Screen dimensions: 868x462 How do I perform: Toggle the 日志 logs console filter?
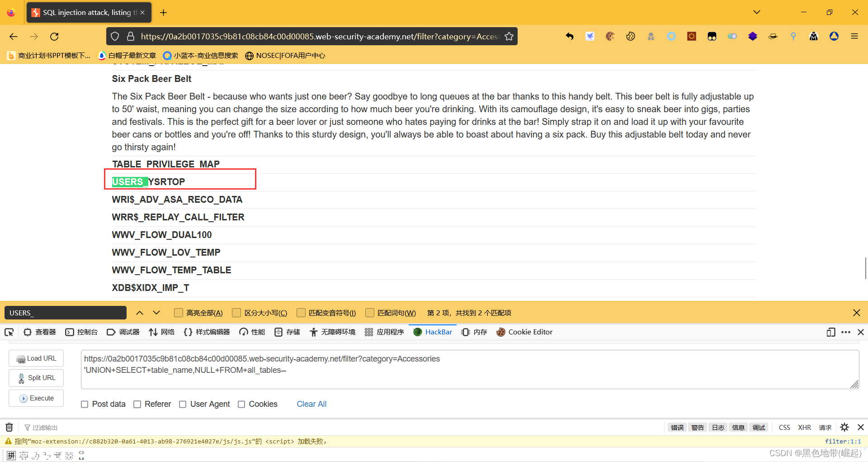pos(718,428)
